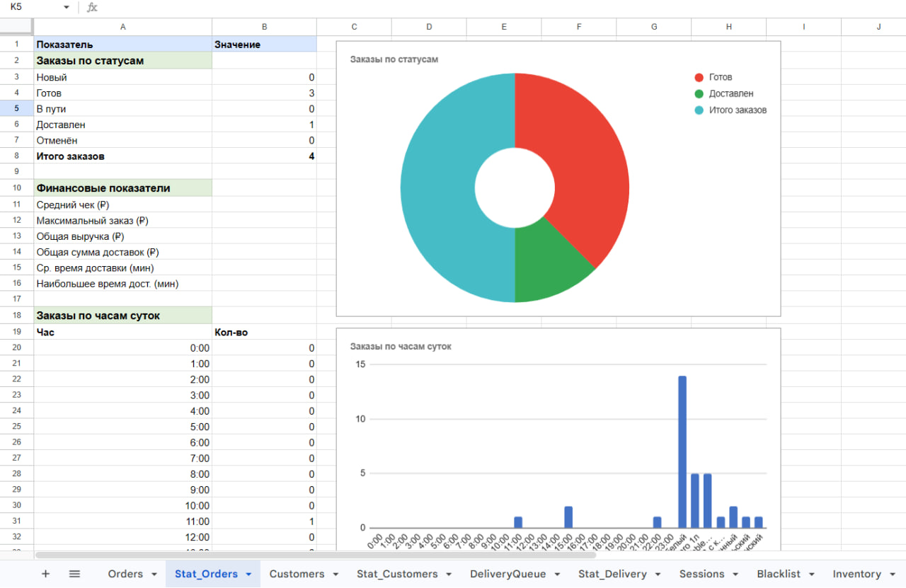
Task: Select the 'Ср. время доставки (мин)' cell
Action: pyautogui.click(x=123, y=268)
